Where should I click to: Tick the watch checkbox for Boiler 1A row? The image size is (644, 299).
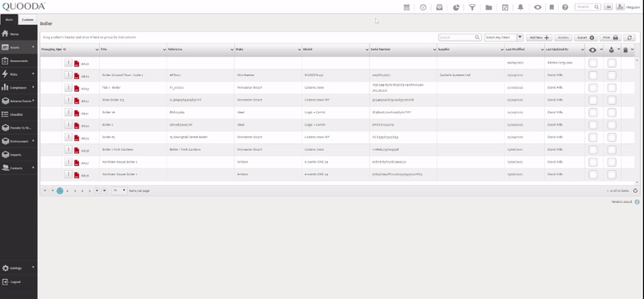592,112
